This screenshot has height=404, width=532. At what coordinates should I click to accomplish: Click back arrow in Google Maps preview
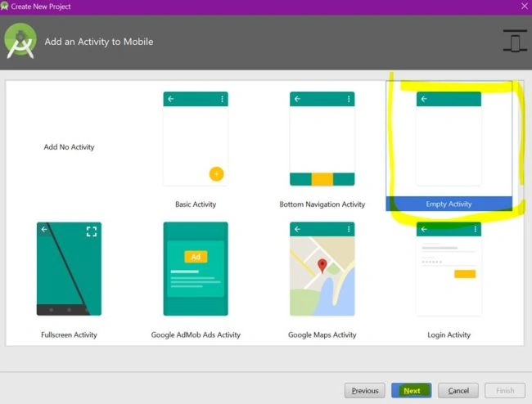coord(297,230)
